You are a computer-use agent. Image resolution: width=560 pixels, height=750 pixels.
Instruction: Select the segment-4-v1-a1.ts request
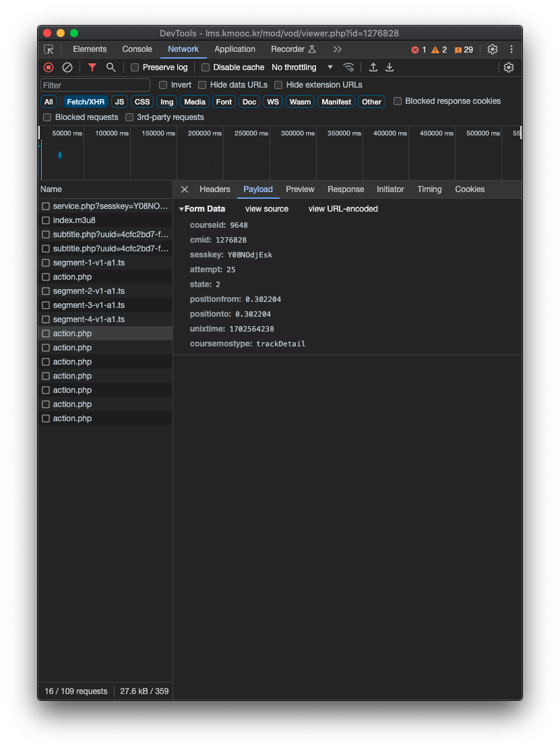(105, 319)
